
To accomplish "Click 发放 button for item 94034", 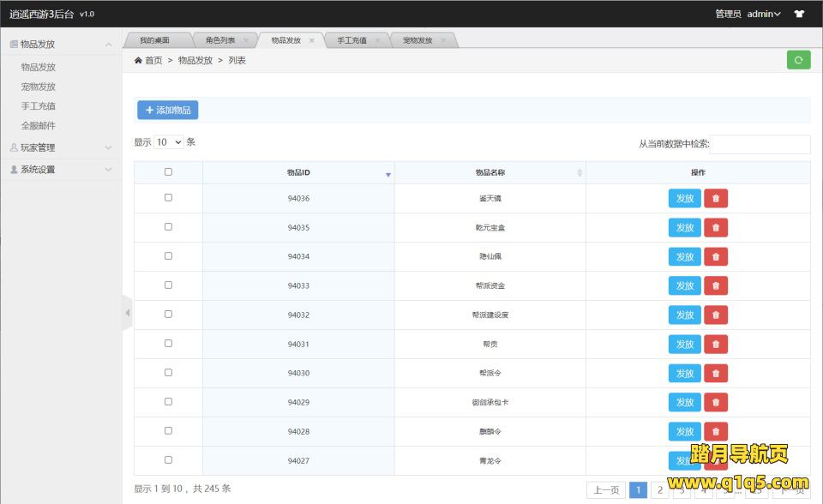I will 684,257.
